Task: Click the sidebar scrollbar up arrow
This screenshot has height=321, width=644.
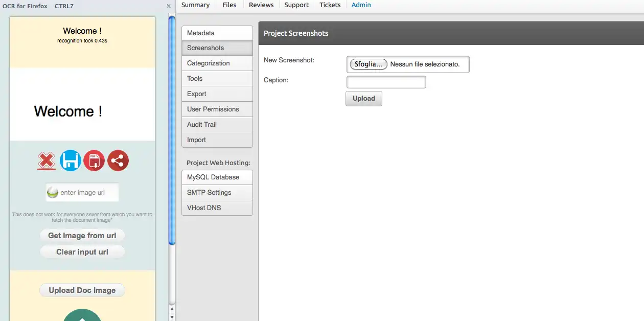Action: pyautogui.click(x=172, y=309)
